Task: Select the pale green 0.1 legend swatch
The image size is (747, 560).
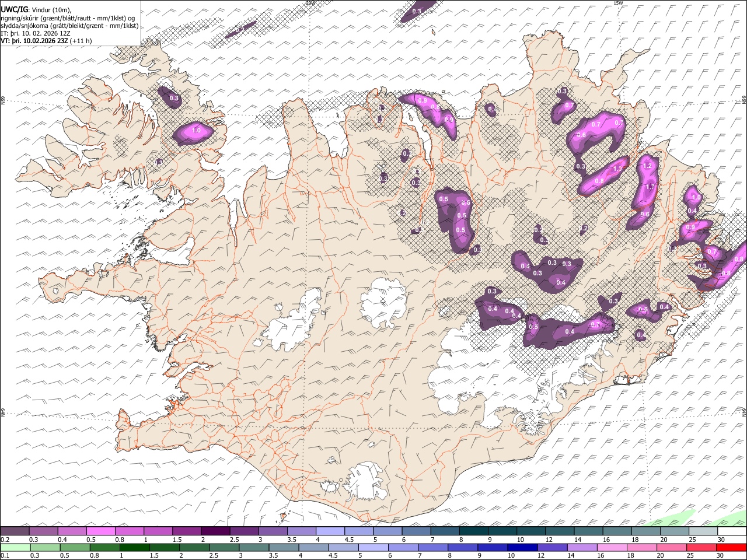Action: (16, 547)
